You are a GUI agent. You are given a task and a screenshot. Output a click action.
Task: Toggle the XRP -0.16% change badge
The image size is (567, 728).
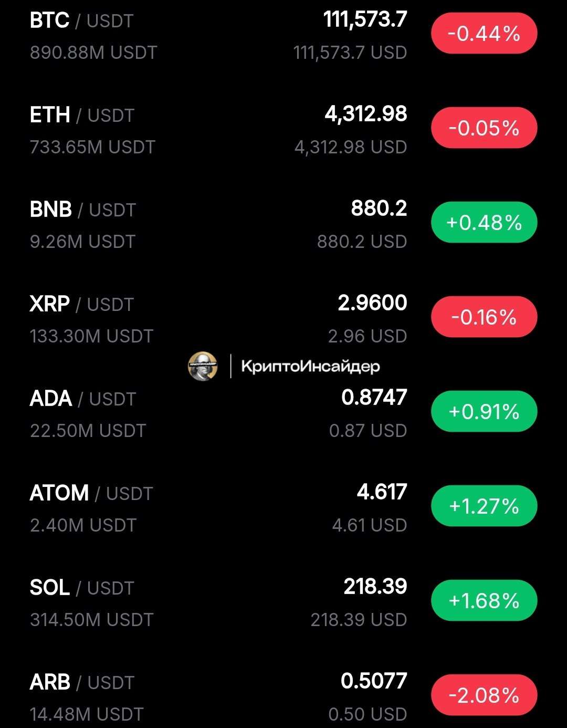tap(484, 317)
